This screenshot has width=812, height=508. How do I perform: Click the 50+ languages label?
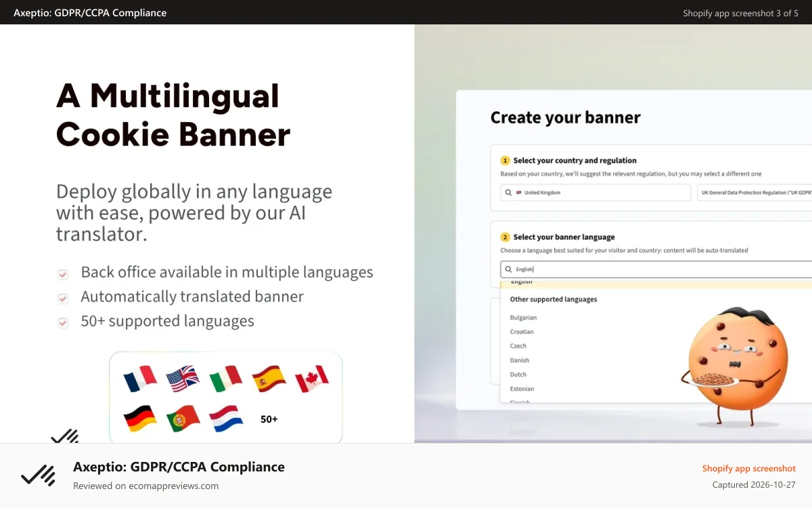click(x=269, y=419)
